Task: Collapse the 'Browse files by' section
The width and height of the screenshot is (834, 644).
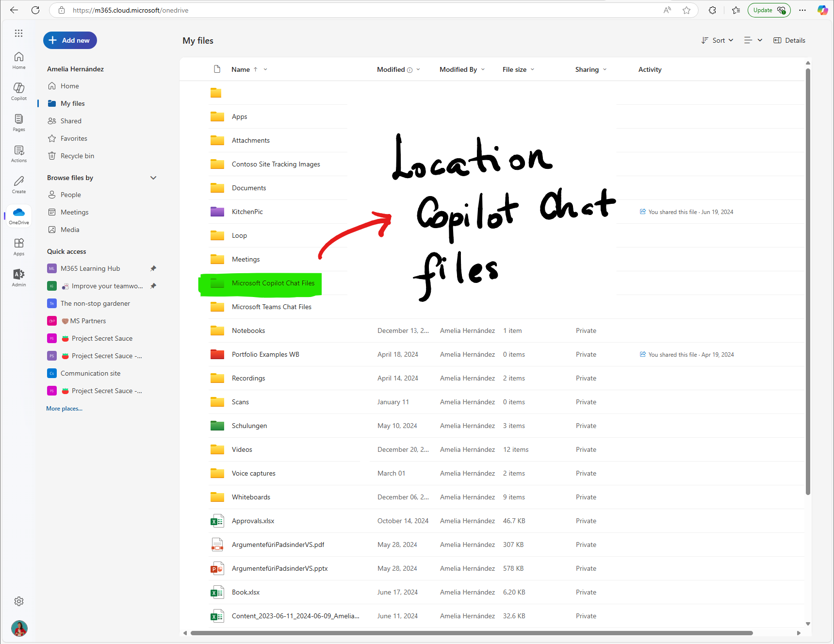Action: pos(153,178)
